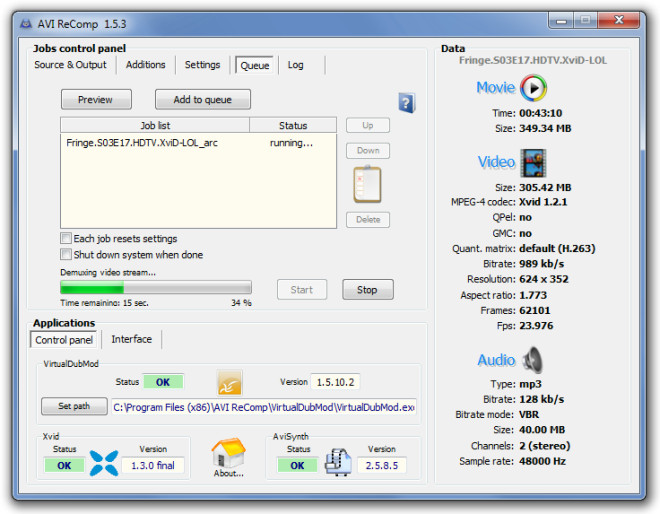This screenshot has height=514, width=660.
Task: Click the frames value 62101
Action: click(x=535, y=311)
